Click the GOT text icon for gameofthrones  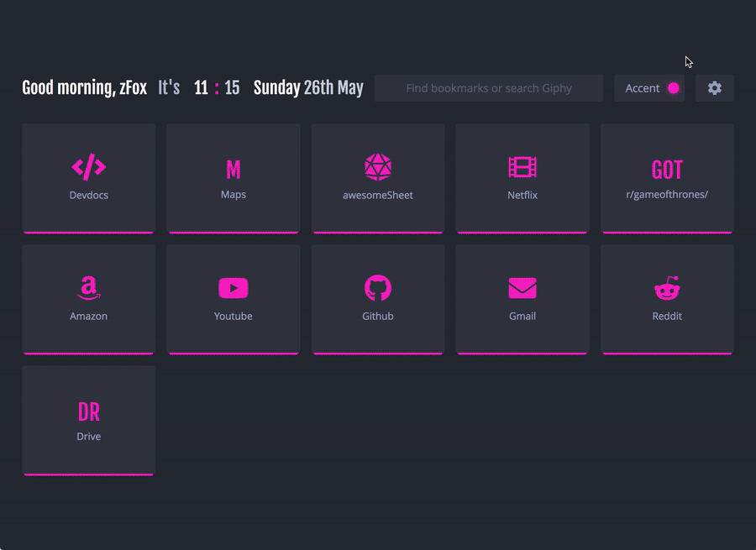[667, 168]
